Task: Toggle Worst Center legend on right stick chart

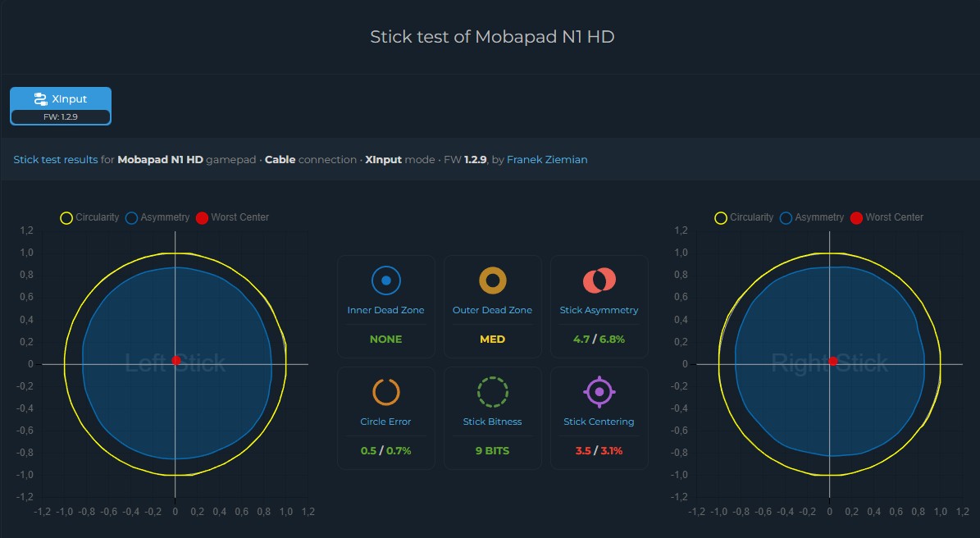Action: click(887, 217)
